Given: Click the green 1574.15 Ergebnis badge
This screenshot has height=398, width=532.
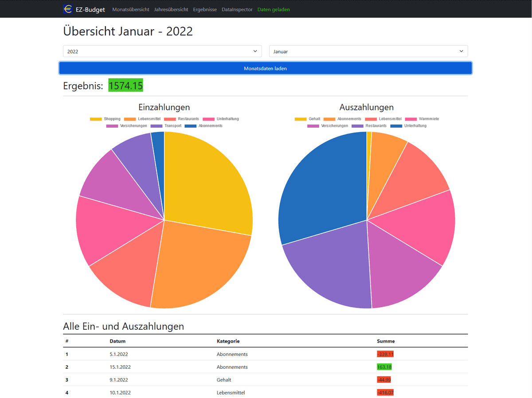Looking at the screenshot, I should coord(126,86).
